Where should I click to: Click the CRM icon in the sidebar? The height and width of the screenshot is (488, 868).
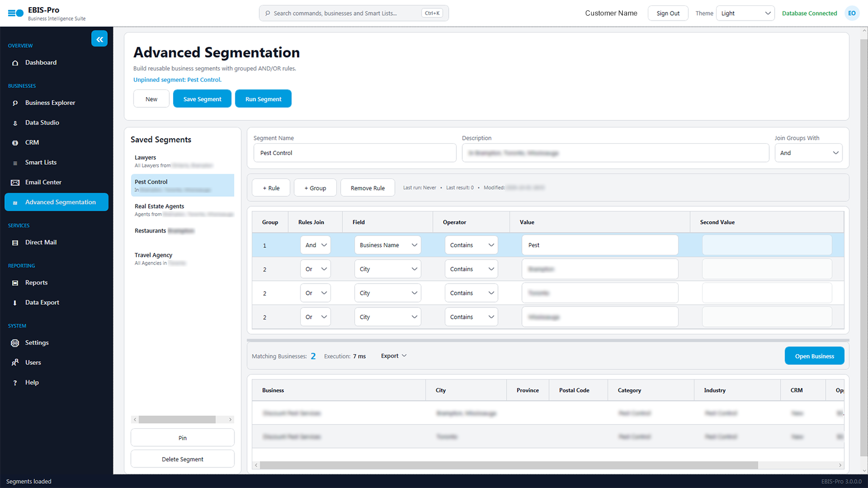coord(15,143)
